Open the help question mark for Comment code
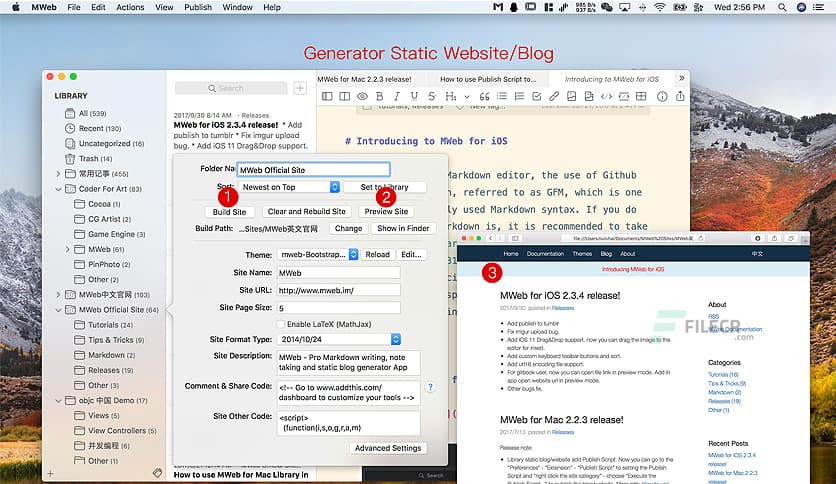The width and height of the screenshot is (836, 484). click(x=430, y=388)
